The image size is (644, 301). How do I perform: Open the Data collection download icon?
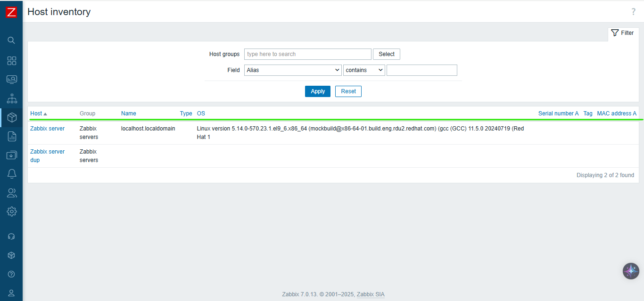[x=11, y=155]
